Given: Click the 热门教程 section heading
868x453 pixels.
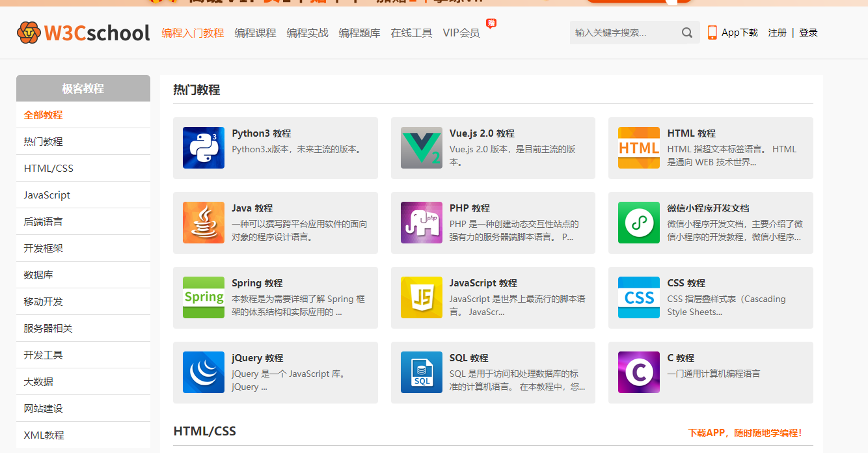Looking at the screenshot, I should pyautogui.click(x=197, y=90).
